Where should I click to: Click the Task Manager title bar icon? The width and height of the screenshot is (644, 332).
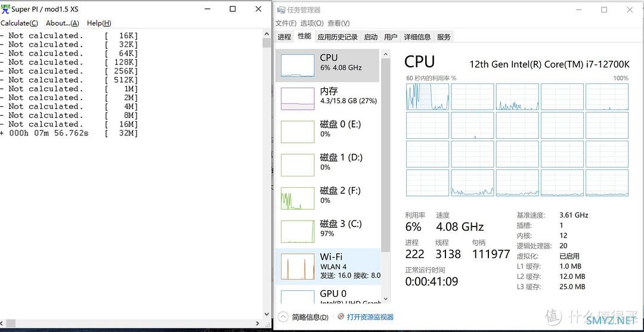point(280,10)
